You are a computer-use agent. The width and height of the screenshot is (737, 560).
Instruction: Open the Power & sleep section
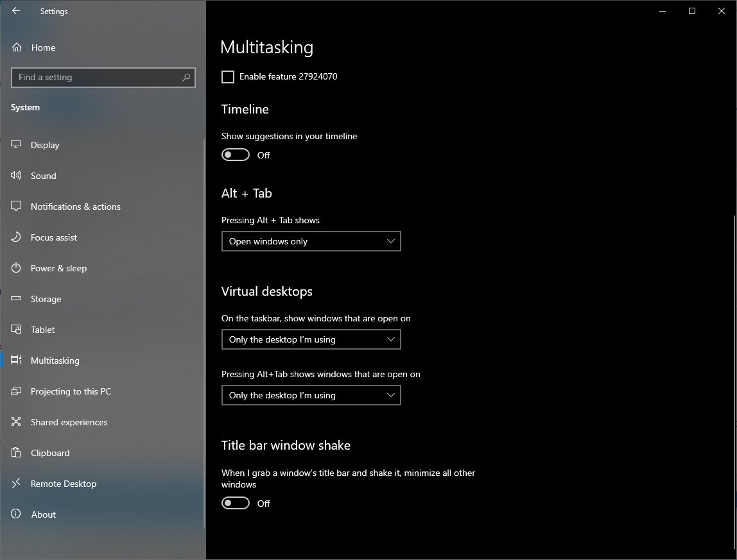tap(58, 268)
